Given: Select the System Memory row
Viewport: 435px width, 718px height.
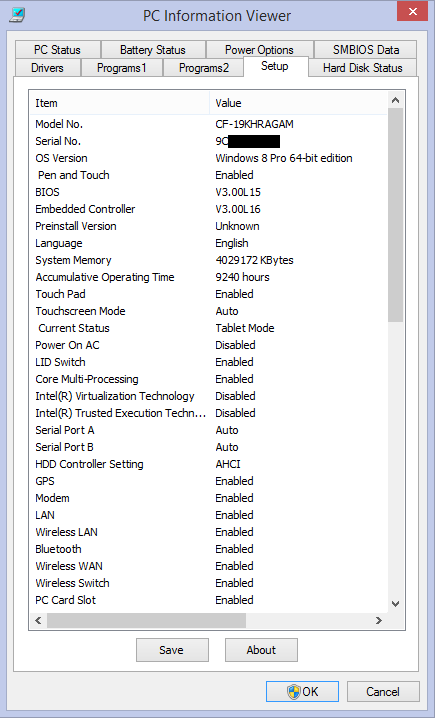Looking at the screenshot, I should [208, 260].
